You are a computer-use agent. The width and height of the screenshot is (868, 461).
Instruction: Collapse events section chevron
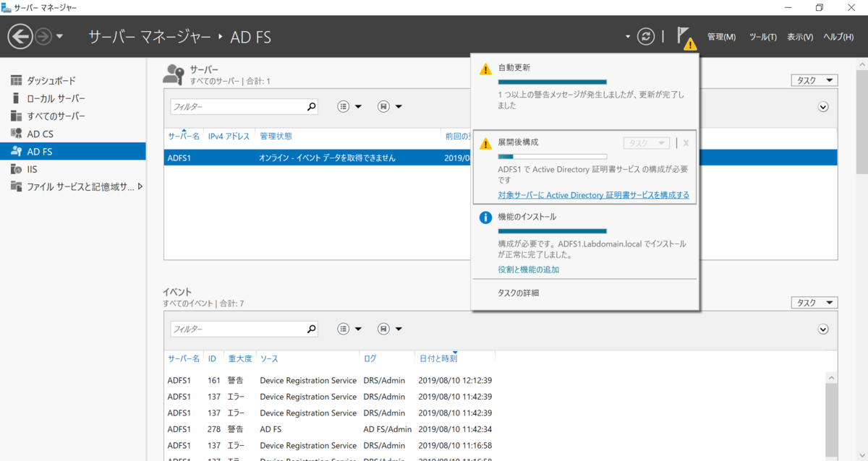pos(822,329)
